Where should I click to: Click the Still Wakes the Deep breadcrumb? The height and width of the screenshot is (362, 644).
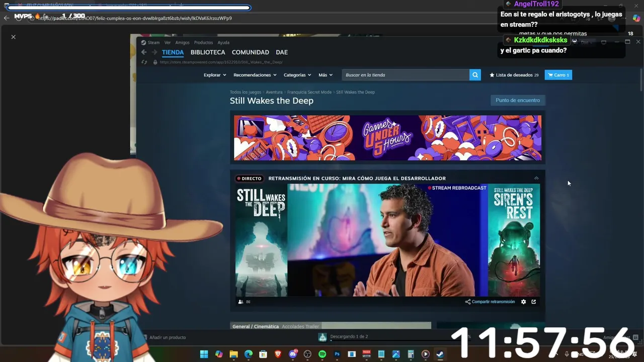pyautogui.click(x=355, y=92)
